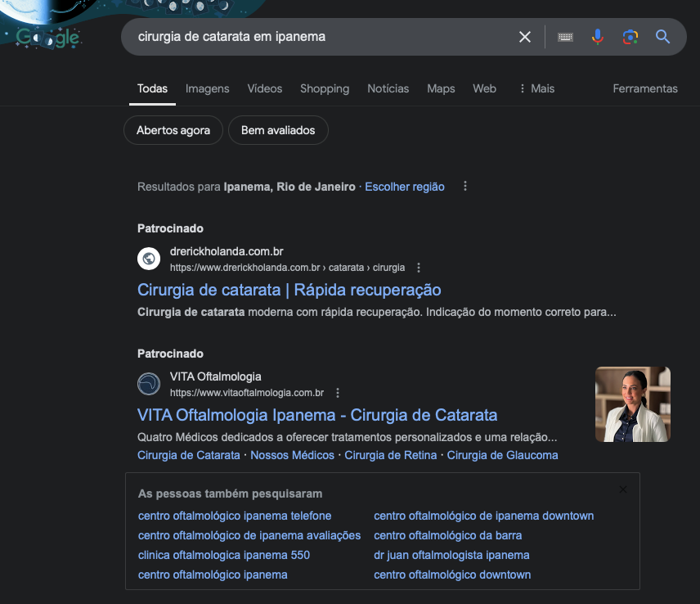The height and width of the screenshot is (604, 700).
Task: Click inside the search text field
Action: click(321, 37)
